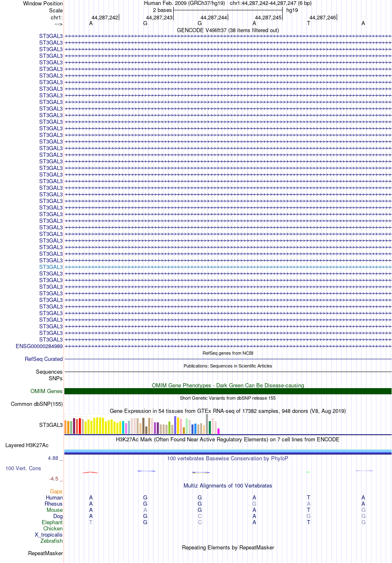Click the Gaps row label
This screenshot has height=563, width=392.
(x=56, y=491)
